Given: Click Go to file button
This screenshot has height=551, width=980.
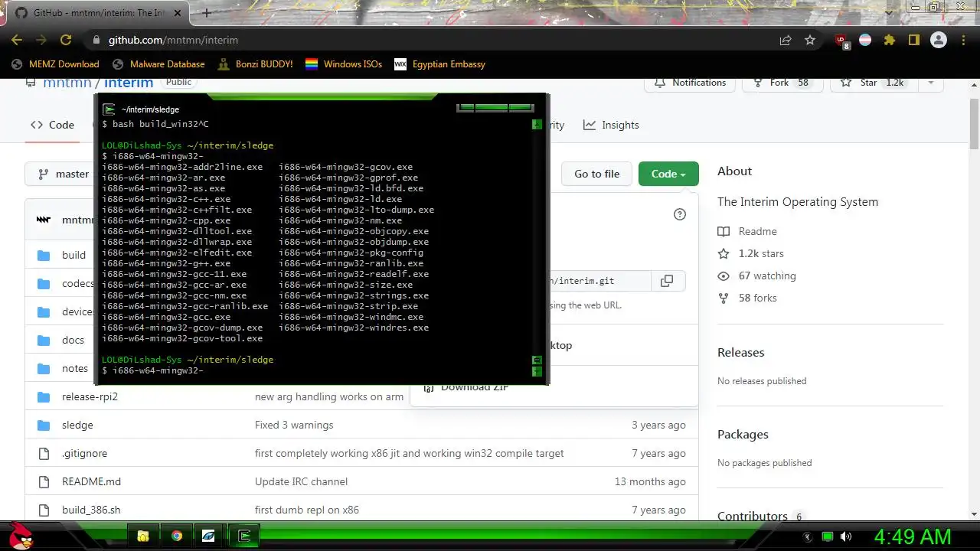Looking at the screenshot, I should (x=596, y=174).
